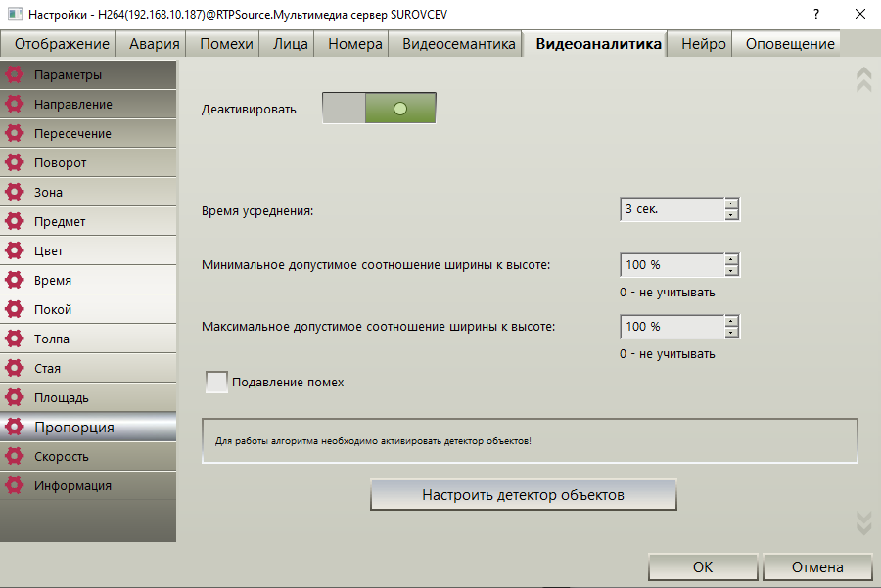The width and height of the screenshot is (881, 588).
Task: Select Зона in the sidebar
Action: point(88,192)
